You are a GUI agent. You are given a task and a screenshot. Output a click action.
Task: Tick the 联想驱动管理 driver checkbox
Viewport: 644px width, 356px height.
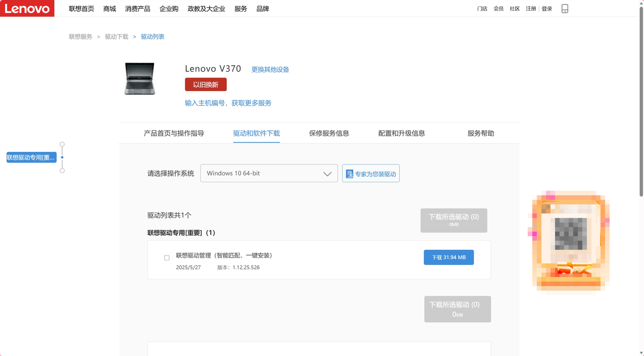pos(167,258)
